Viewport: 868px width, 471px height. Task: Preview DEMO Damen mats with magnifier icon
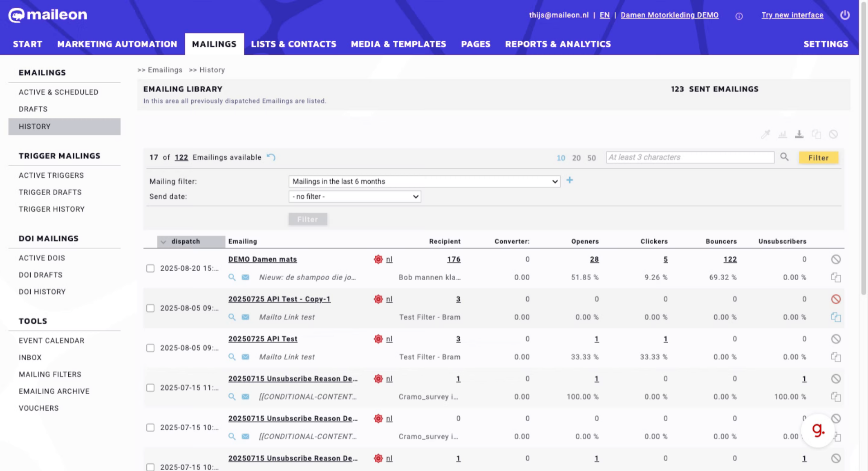[232, 277]
